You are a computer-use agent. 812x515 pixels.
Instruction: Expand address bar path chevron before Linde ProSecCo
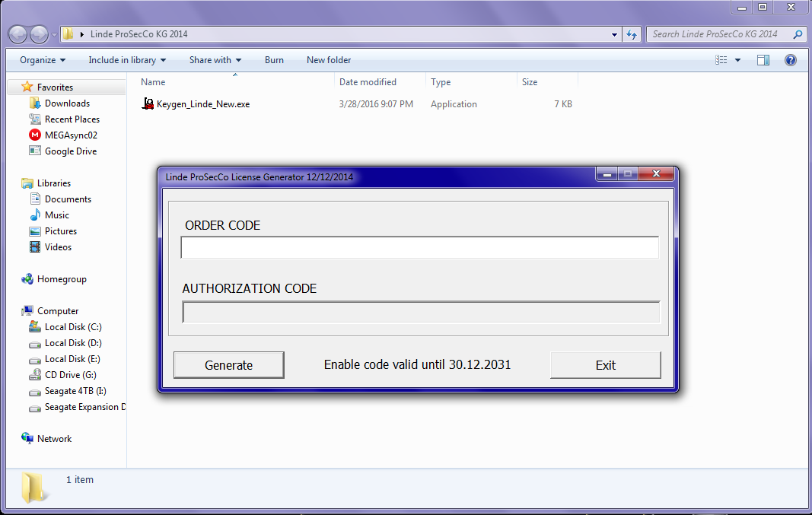point(82,34)
